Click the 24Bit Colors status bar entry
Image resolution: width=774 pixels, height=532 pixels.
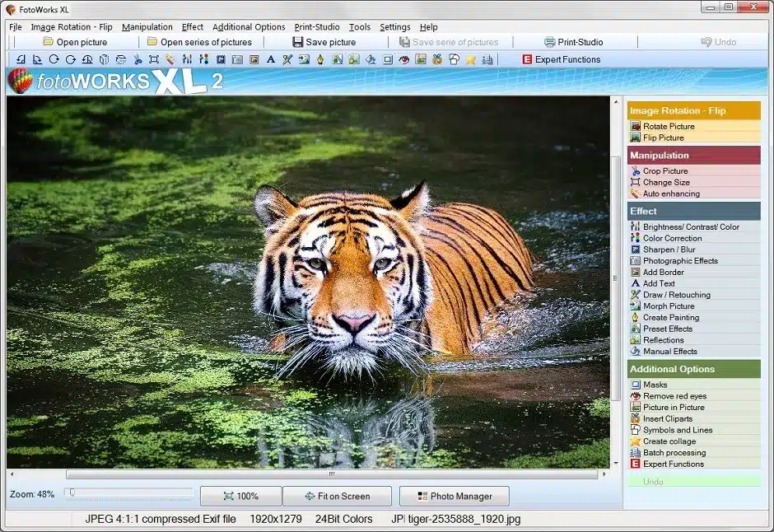(344, 519)
